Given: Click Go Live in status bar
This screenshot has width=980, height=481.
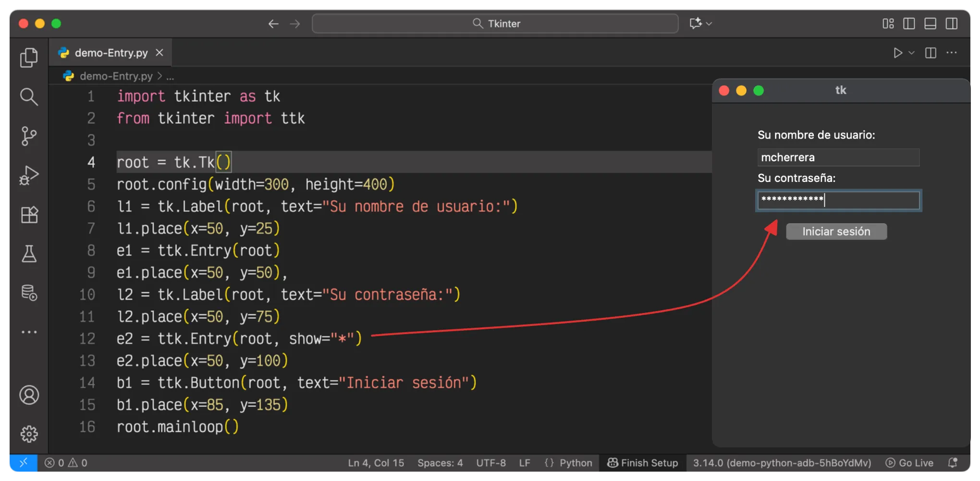Looking at the screenshot, I should pyautogui.click(x=909, y=463).
